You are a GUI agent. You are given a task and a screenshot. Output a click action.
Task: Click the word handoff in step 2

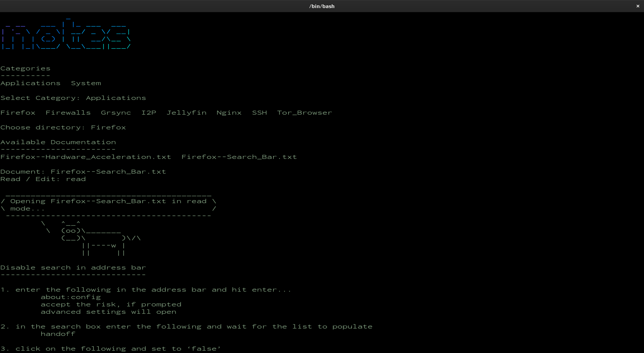(x=58, y=334)
